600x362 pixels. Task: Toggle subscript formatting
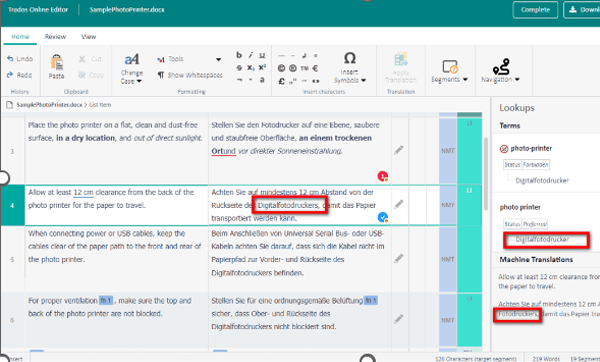[x=251, y=68]
